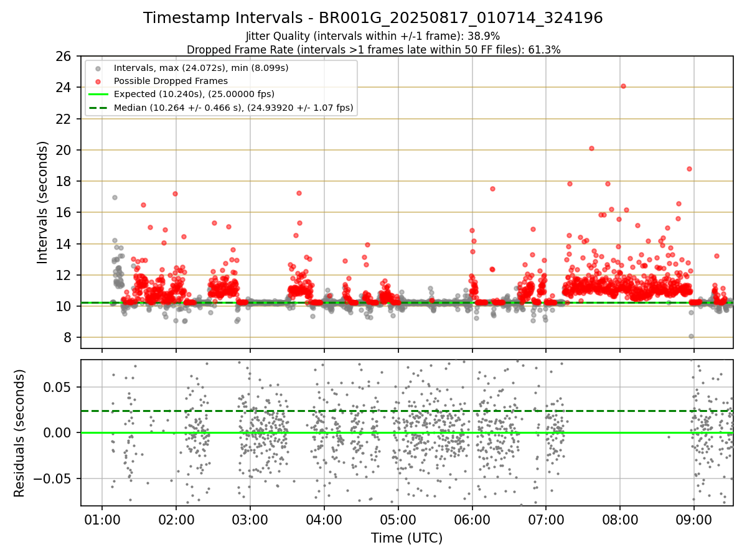The image size is (747, 560).
Task: Click the y-axis tick label 24
Action: [x=64, y=88]
